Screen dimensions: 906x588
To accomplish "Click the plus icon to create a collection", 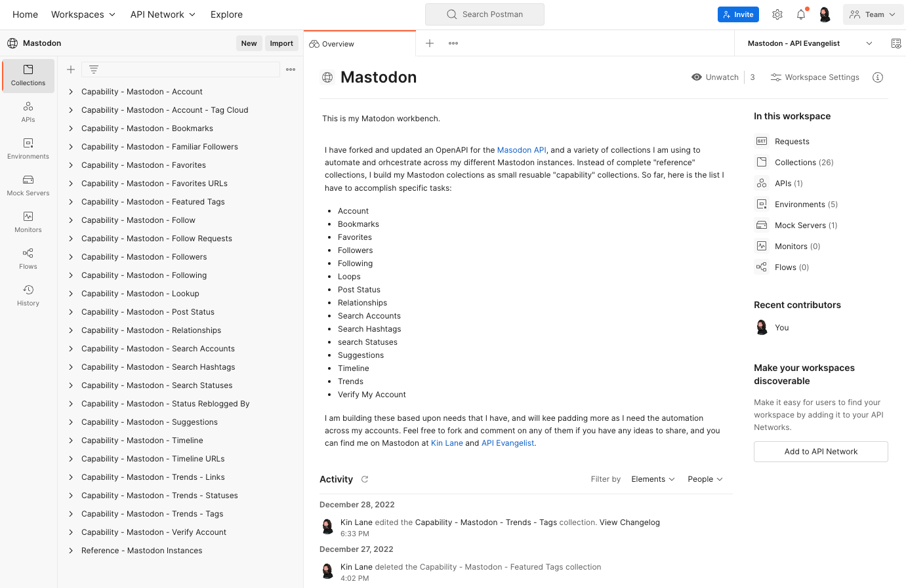I will (71, 69).
